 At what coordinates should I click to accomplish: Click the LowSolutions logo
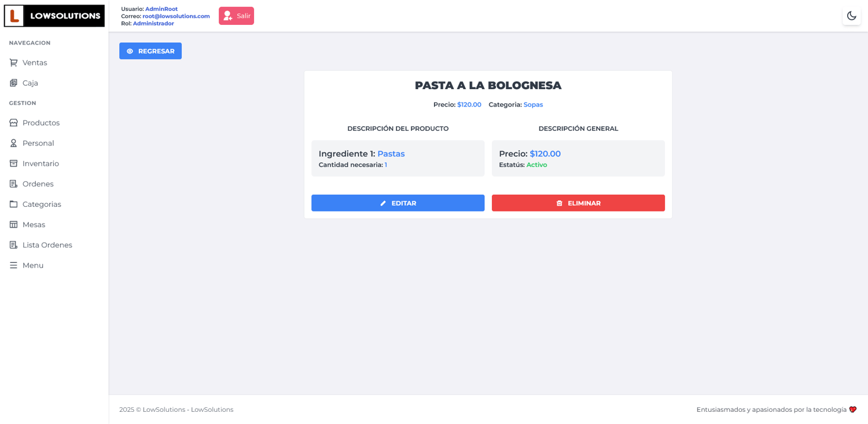pos(54,16)
